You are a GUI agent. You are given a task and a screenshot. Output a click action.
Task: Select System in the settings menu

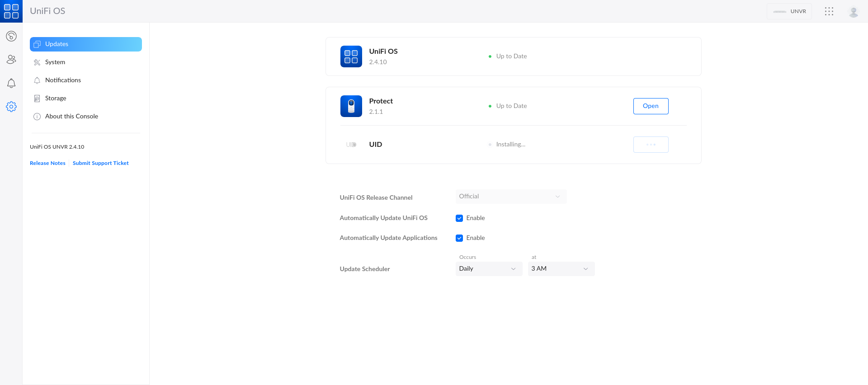(x=55, y=62)
